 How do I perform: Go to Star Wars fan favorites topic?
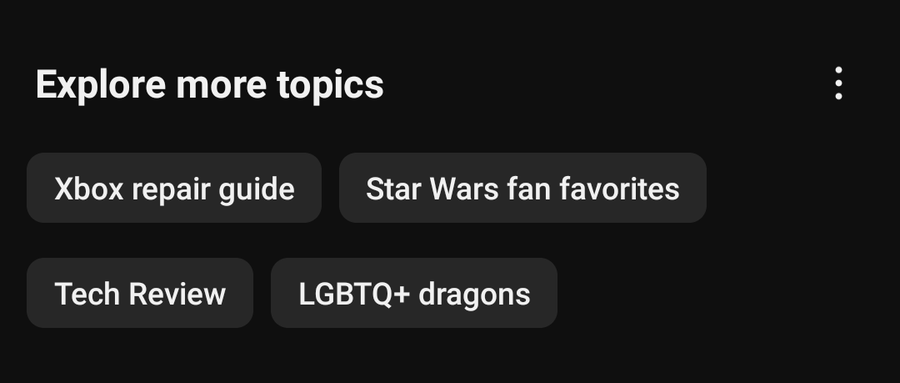point(522,188)
